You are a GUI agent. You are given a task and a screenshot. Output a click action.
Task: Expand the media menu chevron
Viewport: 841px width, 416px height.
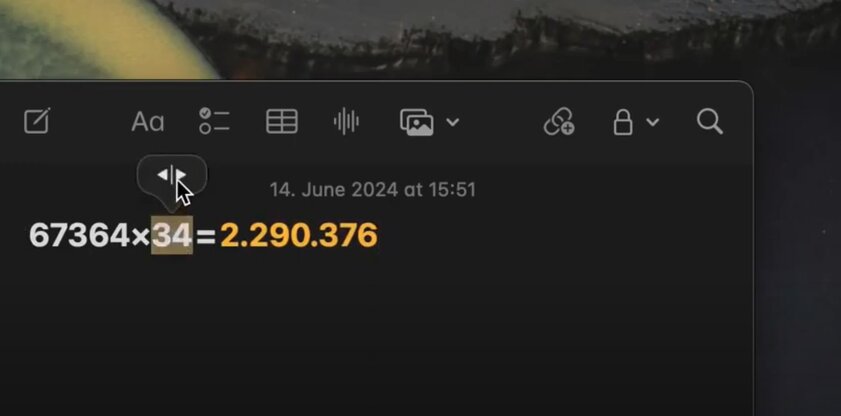[453, 122]
